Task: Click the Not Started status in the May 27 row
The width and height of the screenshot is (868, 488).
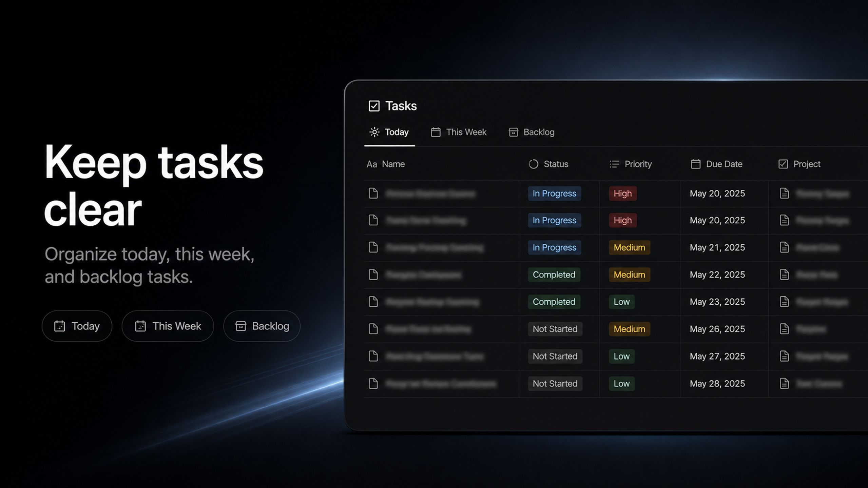Action: 555,356
